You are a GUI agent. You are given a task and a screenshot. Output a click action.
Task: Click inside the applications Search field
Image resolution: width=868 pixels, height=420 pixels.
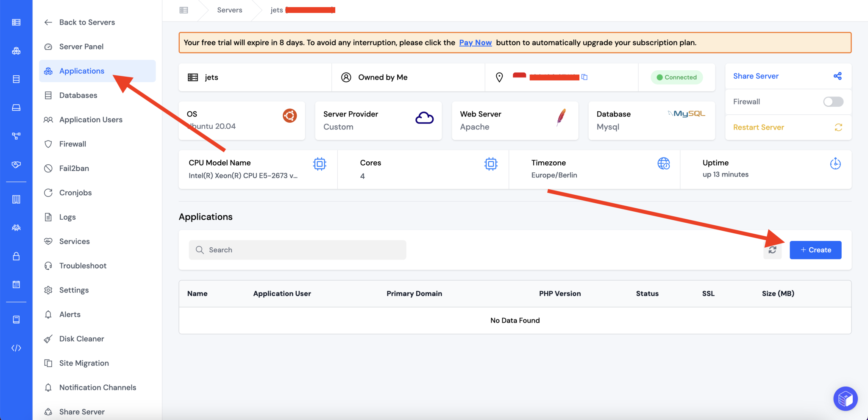(x=297, y=250)
